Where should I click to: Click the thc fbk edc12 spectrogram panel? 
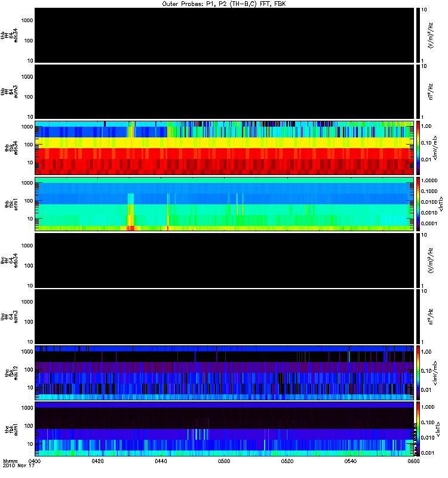coord(224,372)
